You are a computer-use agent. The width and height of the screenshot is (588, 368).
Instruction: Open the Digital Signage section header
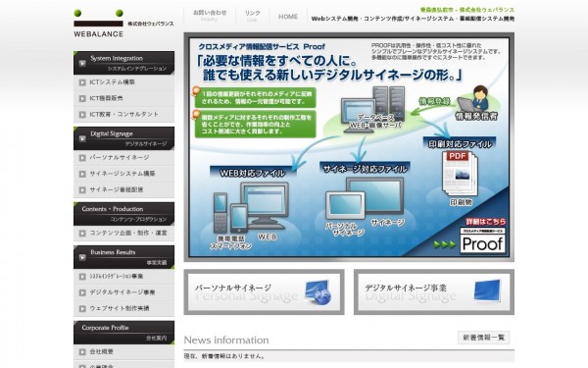point(123,138)
